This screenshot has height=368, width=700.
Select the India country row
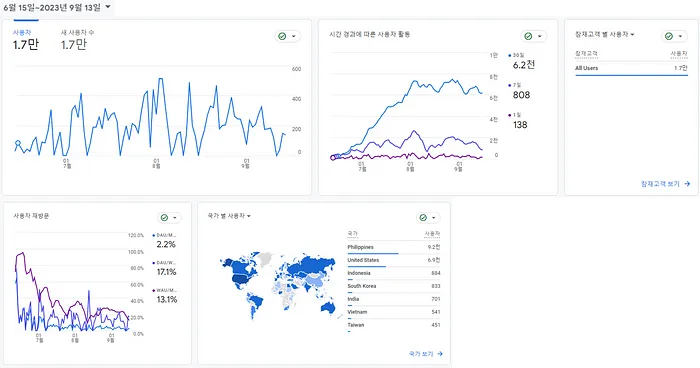click(x=394, y=299)
